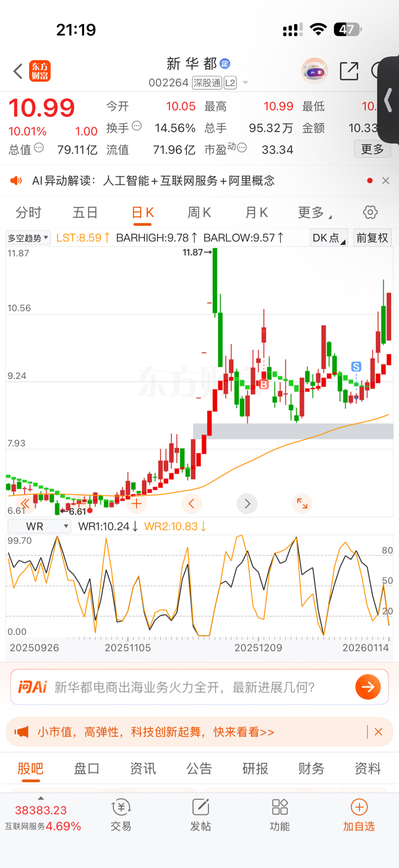Open the WR indicator dropdown
This screenshot has height=868, width=399.
[x=39, y=526]
